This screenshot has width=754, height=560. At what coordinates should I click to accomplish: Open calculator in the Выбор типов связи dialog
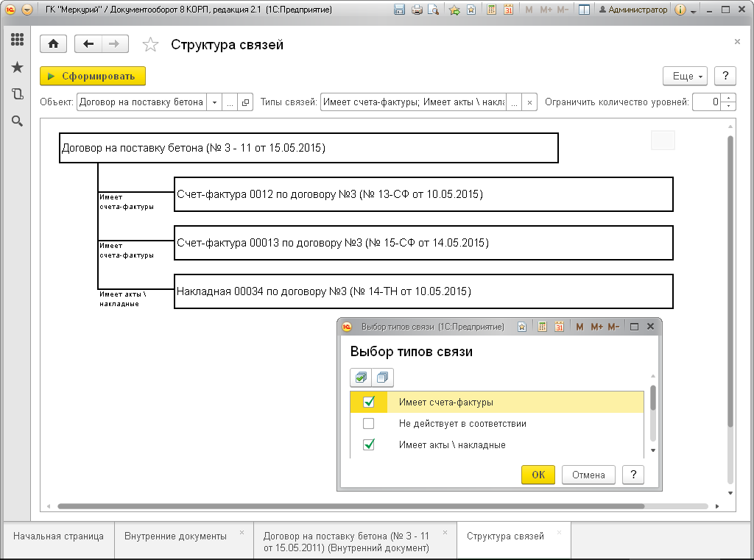pyautogui.click(x=542, y=327)
